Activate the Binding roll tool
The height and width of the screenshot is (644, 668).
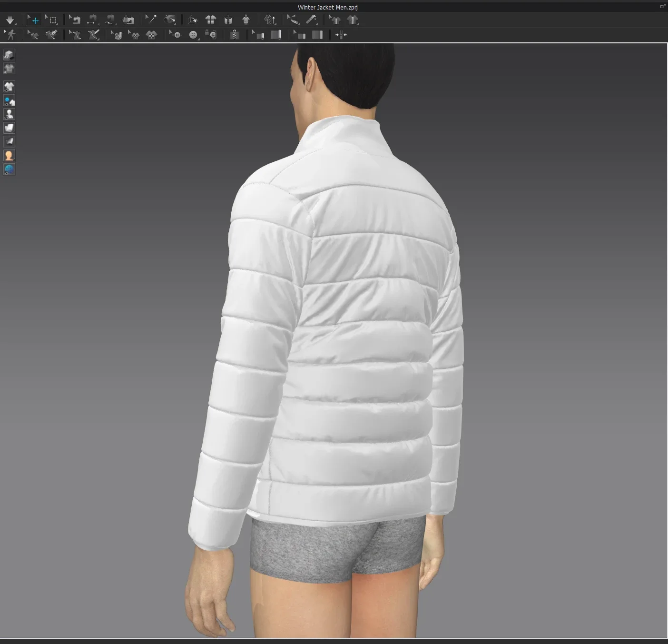[276, 35]
